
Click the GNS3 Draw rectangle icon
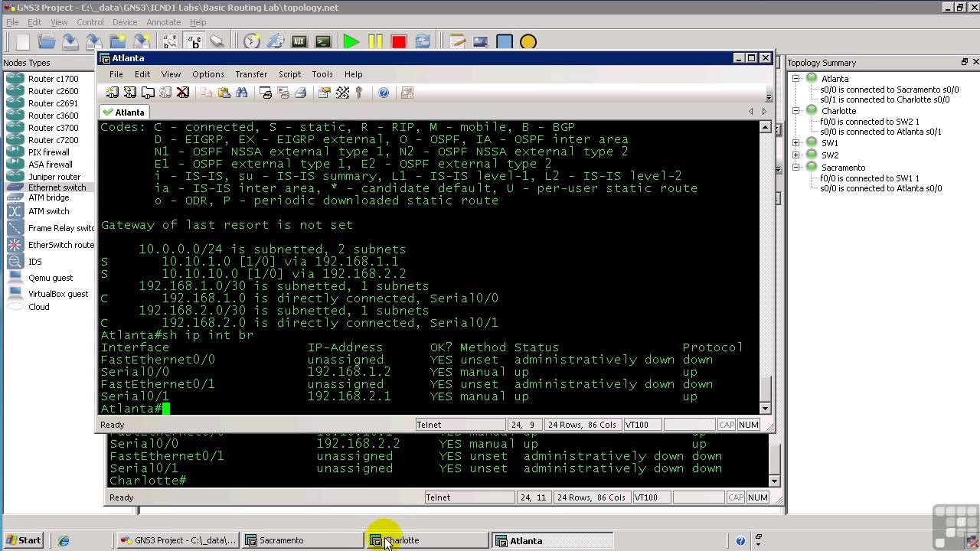tap(505, 41)
